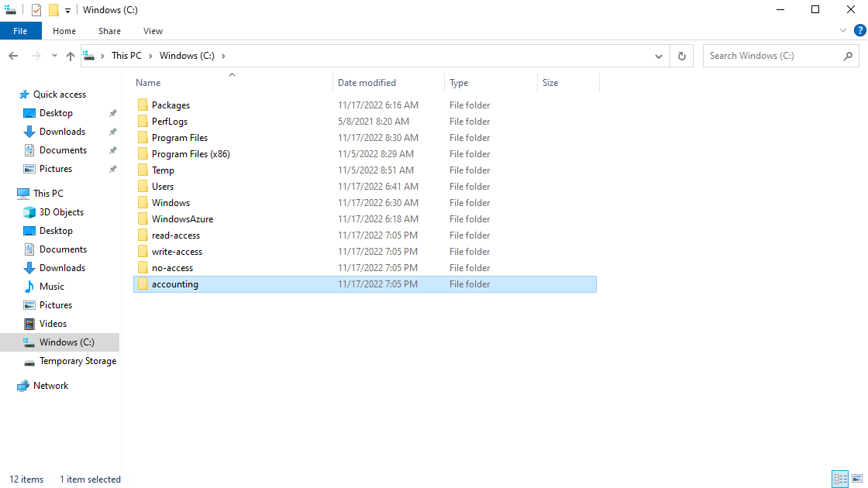Select the read-access folder name
The width and height of the screenshot is (868, 488).
(x=175, y=235)
